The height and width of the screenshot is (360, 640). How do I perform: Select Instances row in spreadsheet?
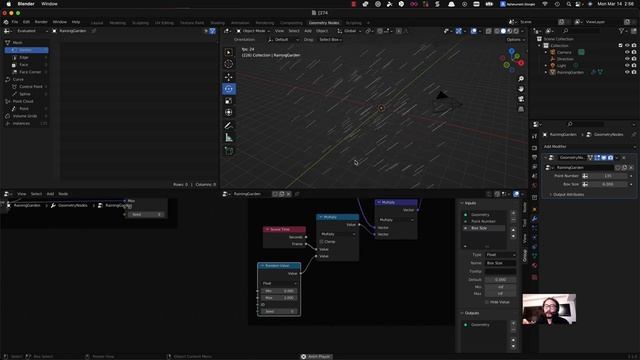click(27, 123)
